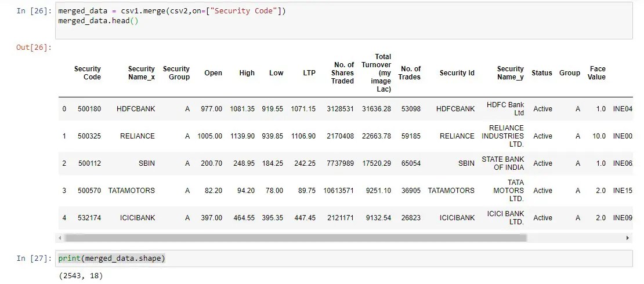Screen dimensions: 644x284
Task: Click security code 500180 cell
Action: click(89, 109)
